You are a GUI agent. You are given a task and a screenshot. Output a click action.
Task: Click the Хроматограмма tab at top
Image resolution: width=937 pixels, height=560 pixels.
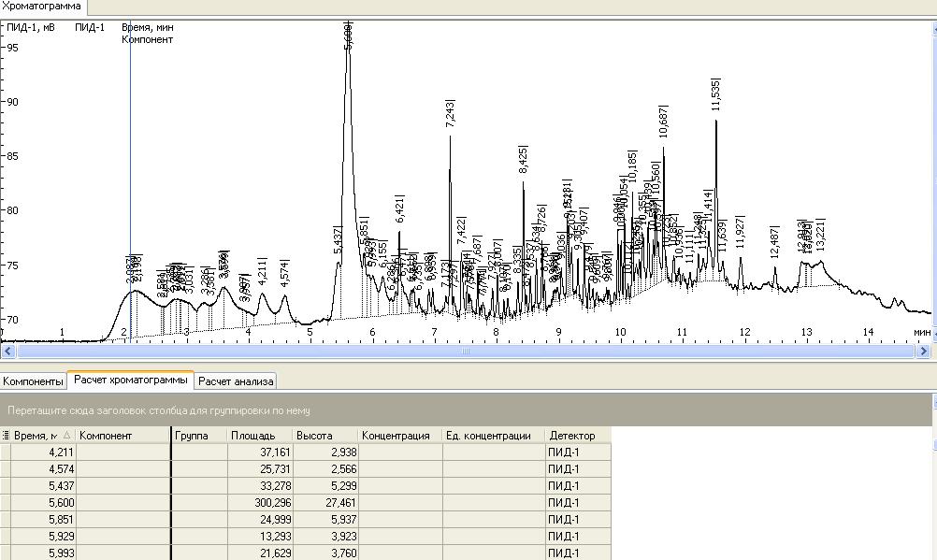[x=41, y=7]
